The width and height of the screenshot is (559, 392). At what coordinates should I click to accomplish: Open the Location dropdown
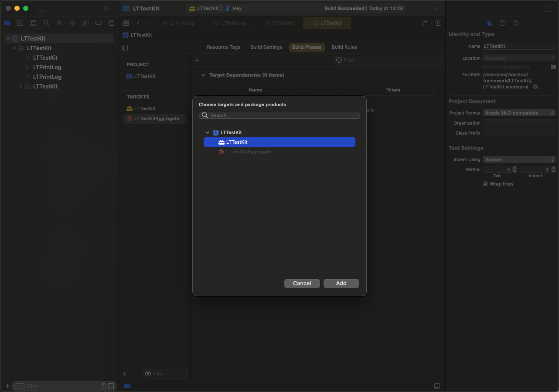click(519, 58)
